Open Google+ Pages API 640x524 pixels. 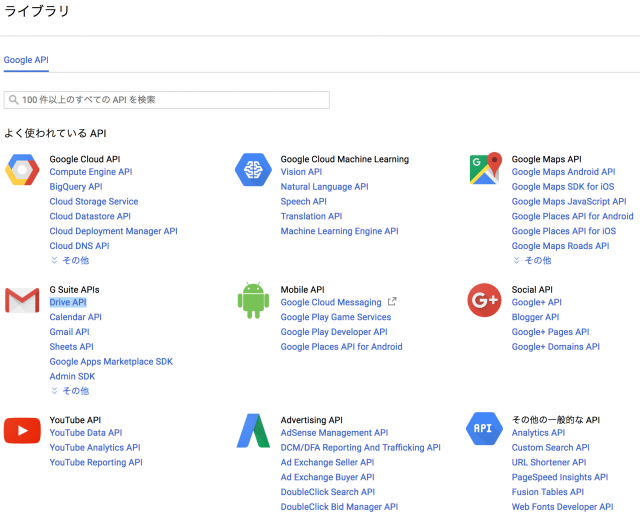(x=551, y=332)
